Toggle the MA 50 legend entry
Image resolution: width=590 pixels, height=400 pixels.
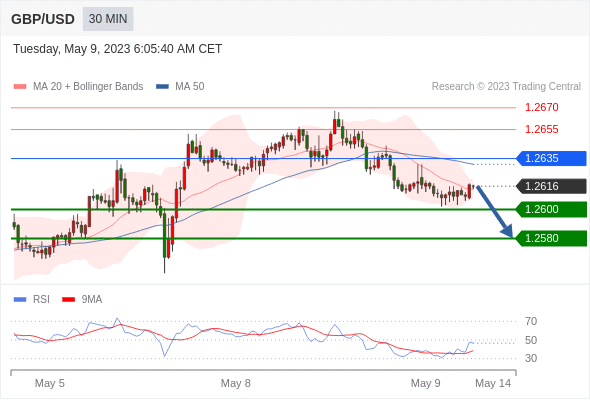pyautogui.click(x=180, y=87)
